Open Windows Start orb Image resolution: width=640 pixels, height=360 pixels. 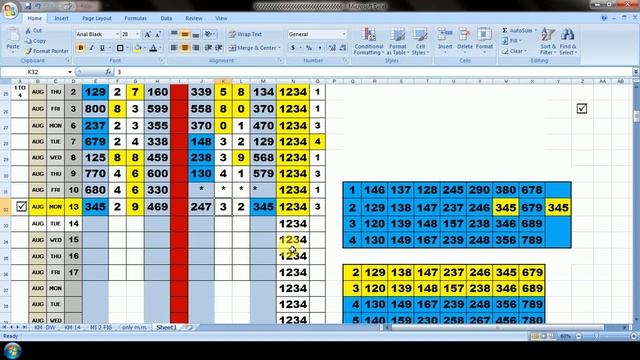(x=12, y=351)
